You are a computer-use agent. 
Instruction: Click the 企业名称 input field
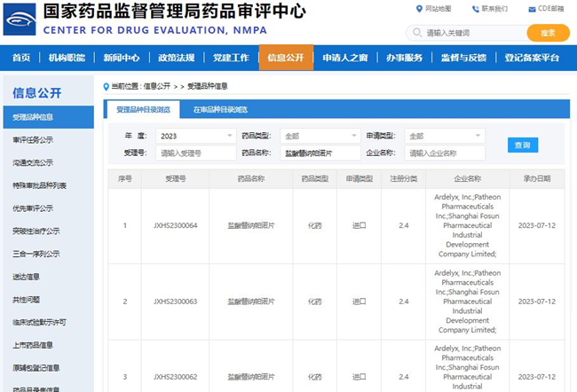click(x=444, y=153)
